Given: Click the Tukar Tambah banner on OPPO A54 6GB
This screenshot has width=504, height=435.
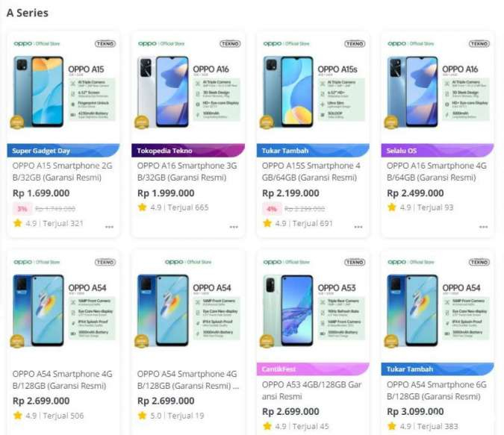Looking at the screenshot, I should pos(438,369).
